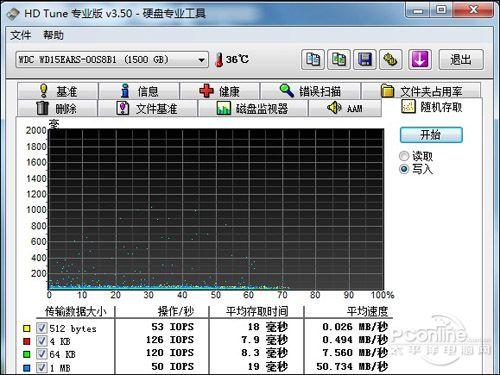The height and width of the screenshot is (375, 500).
Task: Click the 7.560 MB/秒 speed value
Action: click(355, 353)
